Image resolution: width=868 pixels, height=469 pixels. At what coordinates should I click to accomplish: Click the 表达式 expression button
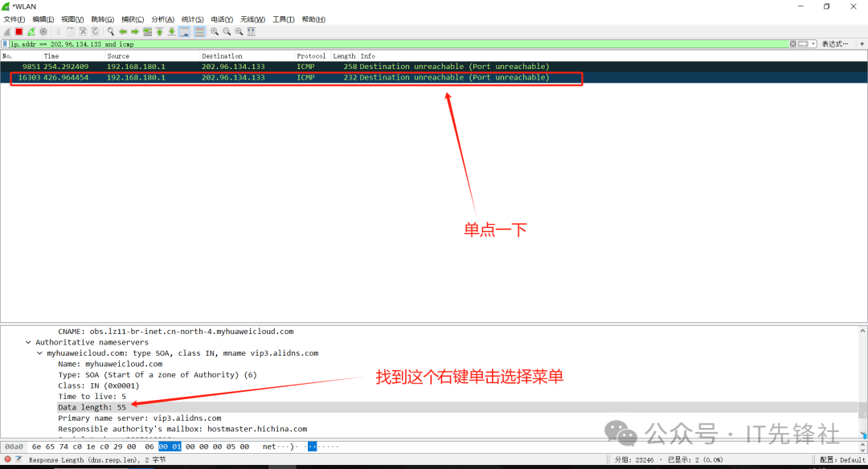[x=834, y=44]
